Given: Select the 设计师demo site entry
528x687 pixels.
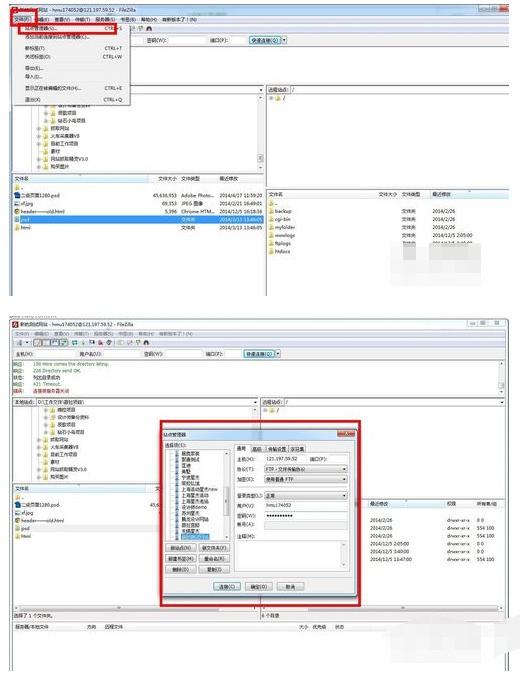Looking at the screenshot, I should (x=194, y=507).
